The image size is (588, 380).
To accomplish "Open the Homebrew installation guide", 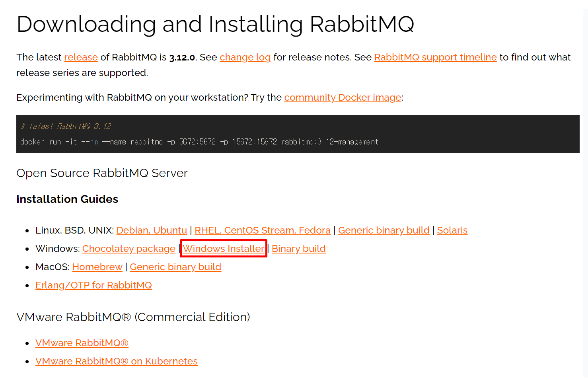I will (97, 267).
